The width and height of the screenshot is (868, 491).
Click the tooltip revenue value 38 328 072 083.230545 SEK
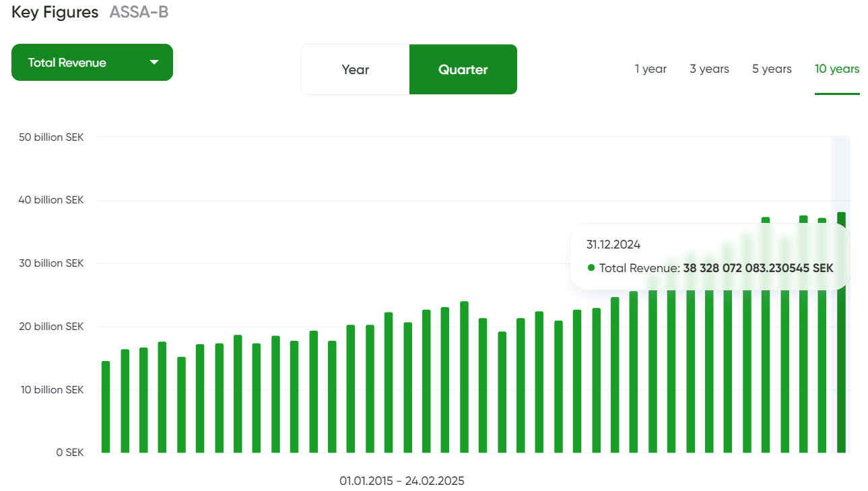tap(758, 268)
